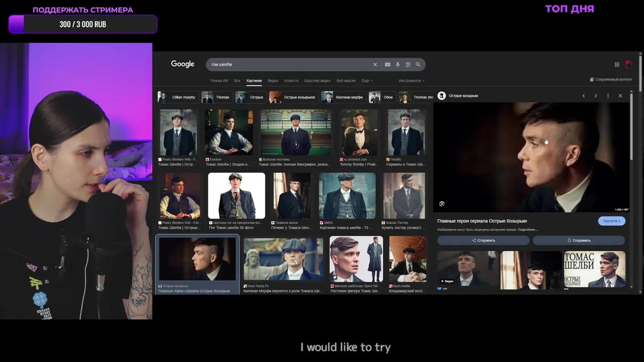Screen dimensions: 644x362
Task: Open the kluch.media result thumbnail
Action: 408,259
